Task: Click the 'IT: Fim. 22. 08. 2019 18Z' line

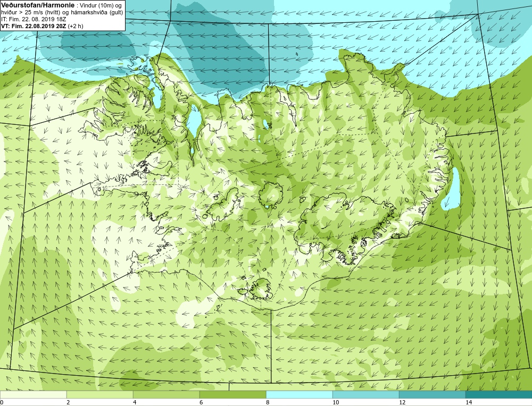Action: tap(33, 19)
